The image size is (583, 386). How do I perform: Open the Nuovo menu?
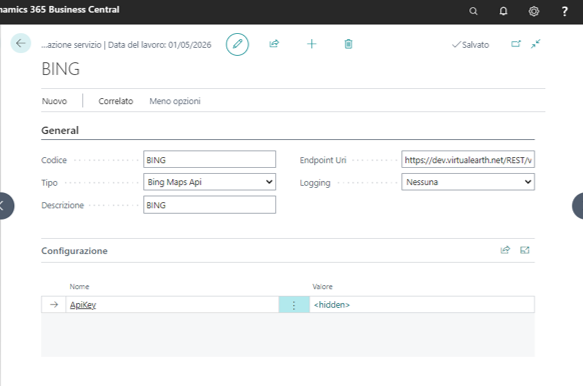54,101
